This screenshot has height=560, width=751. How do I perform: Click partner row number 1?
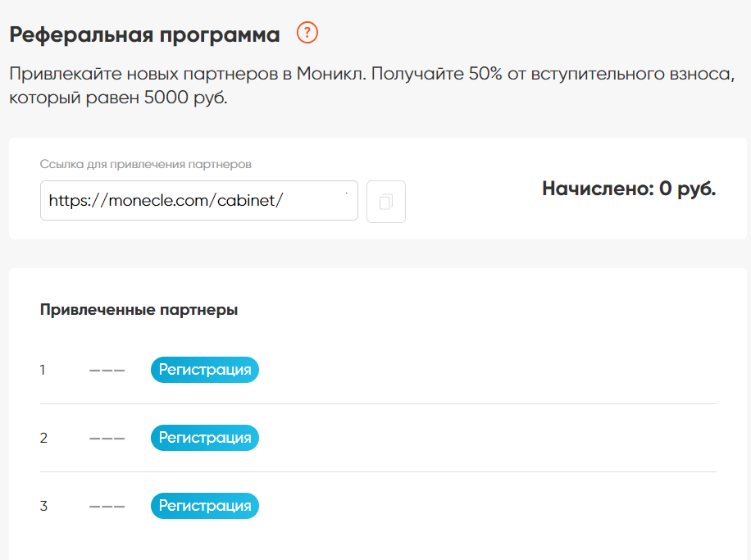pos(43,370)
